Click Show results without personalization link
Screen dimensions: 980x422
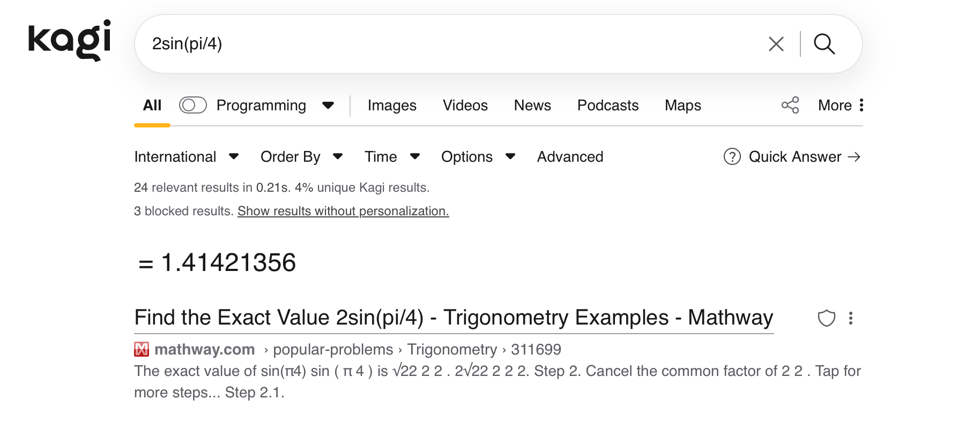click(343, 211)
